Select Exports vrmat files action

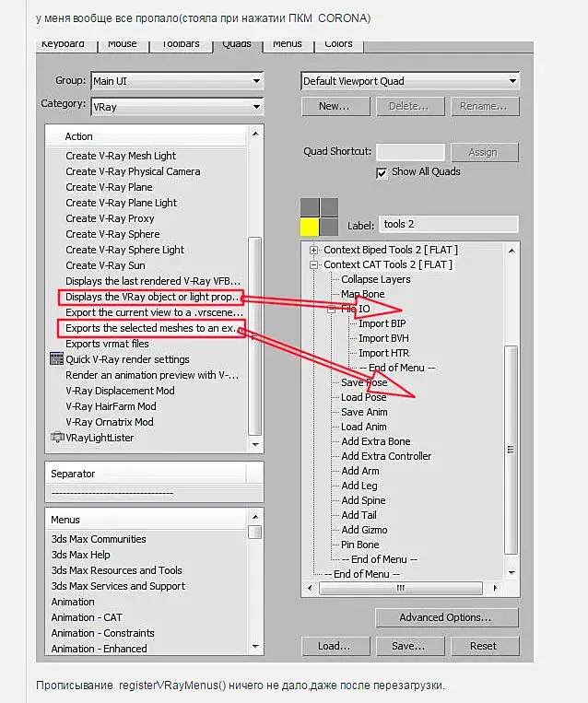(x=107, y=344)
